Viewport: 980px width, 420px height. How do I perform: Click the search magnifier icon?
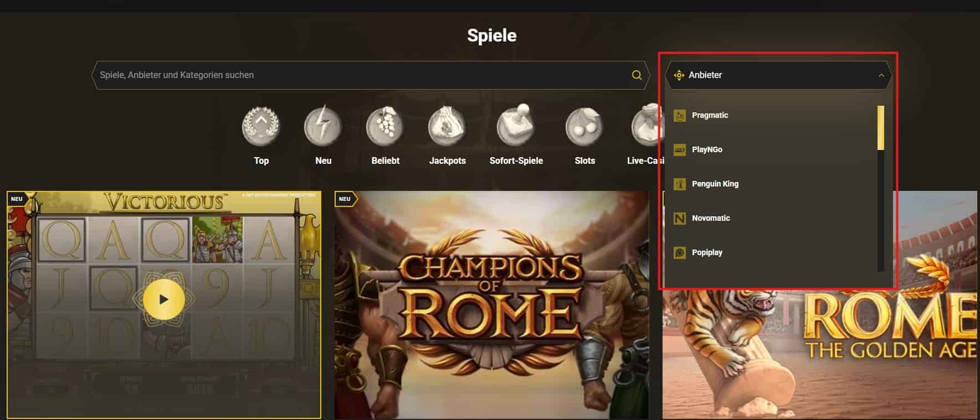point(637,75)
